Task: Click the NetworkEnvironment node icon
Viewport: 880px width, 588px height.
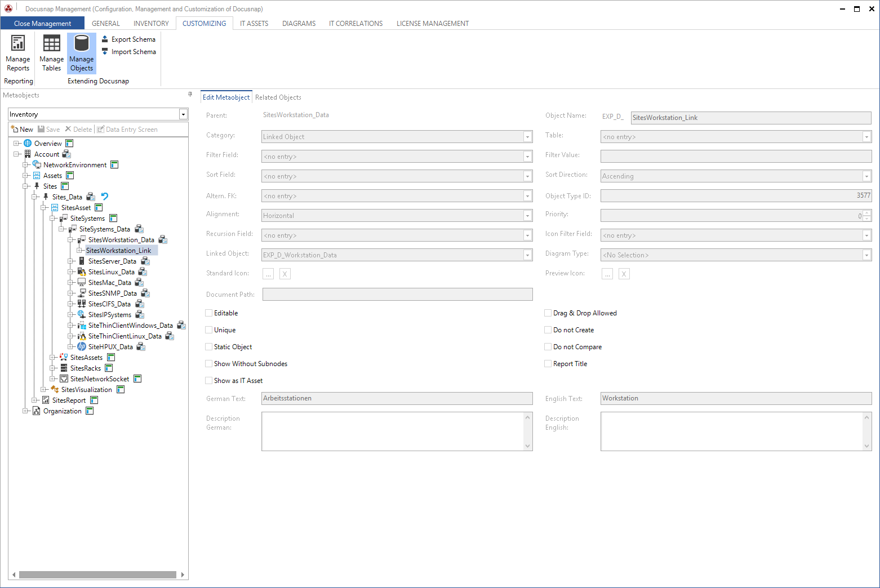Action: click(x=37, y=164)
